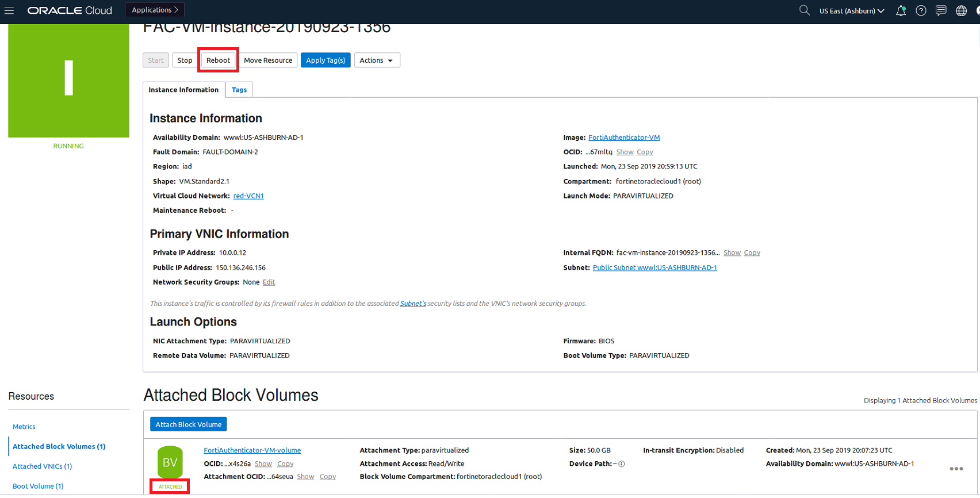The height and width of the screenshot is (498, 980).
Task: Show the full Internal FQDN
Action: pyautogui.click(x=732, y=252)
